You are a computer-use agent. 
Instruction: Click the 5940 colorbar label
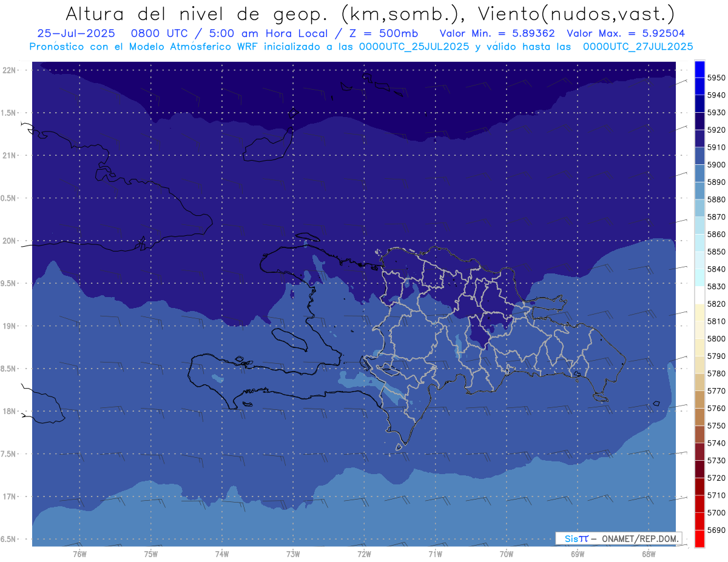[x=716, y=95]
